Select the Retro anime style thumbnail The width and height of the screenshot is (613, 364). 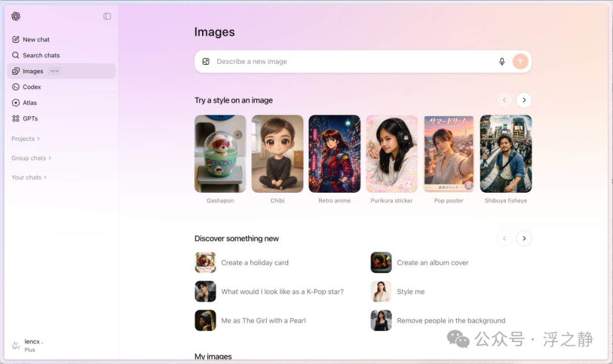pos(335,154)
